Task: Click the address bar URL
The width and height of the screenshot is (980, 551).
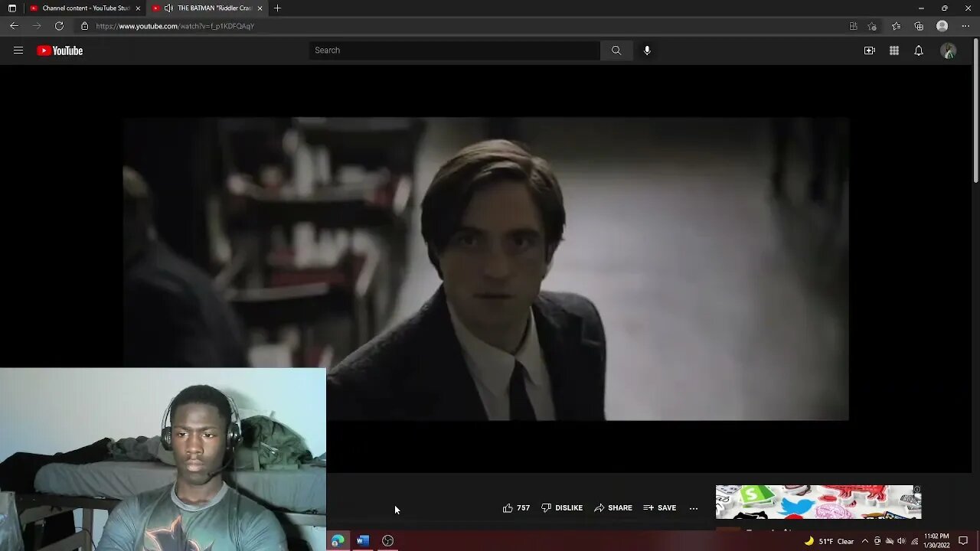Action: (x=175, y=26)
